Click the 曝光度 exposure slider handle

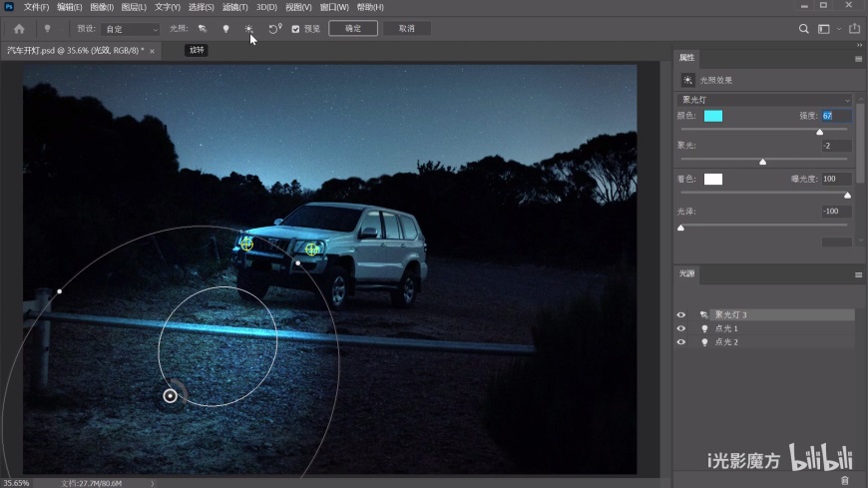click(x=847, y=195)
